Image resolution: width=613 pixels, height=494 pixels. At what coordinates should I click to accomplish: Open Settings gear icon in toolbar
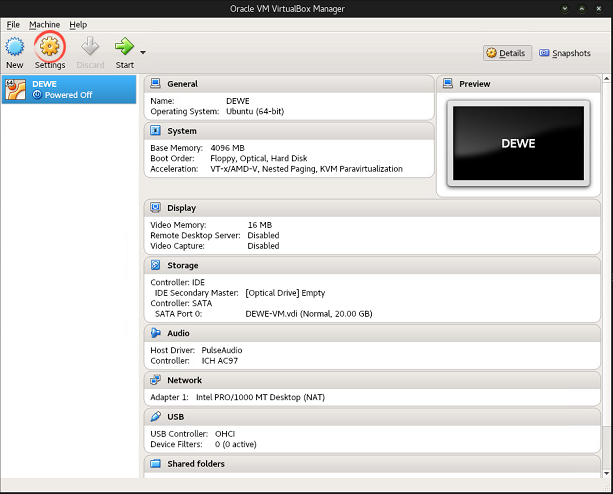[50, 47]
